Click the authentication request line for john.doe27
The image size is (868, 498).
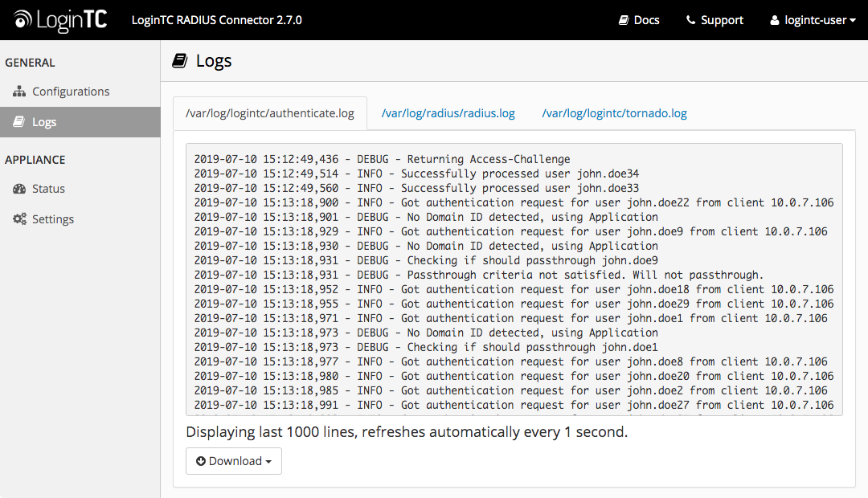pyautogui.click(x=514, y=405)
